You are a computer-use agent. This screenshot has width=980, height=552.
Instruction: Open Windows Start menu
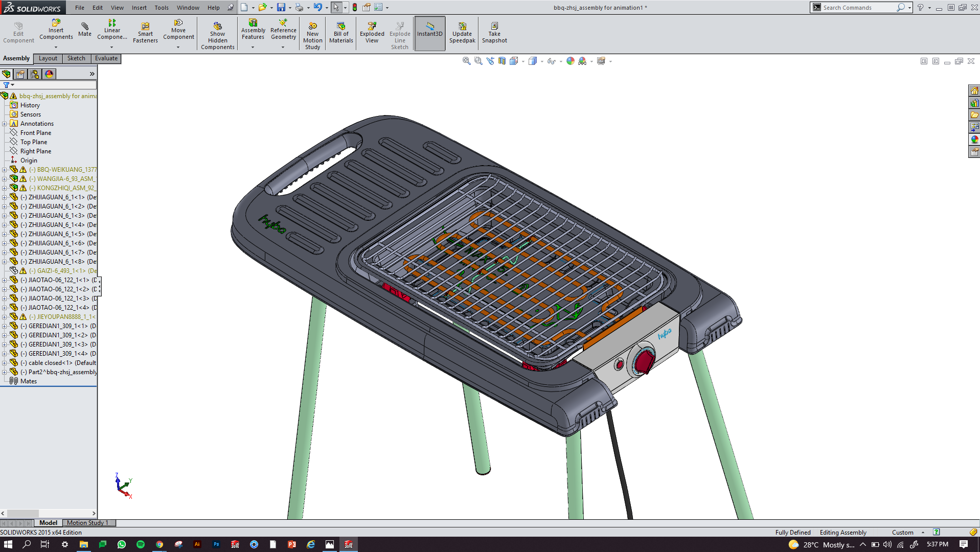(x=8, y=544)
